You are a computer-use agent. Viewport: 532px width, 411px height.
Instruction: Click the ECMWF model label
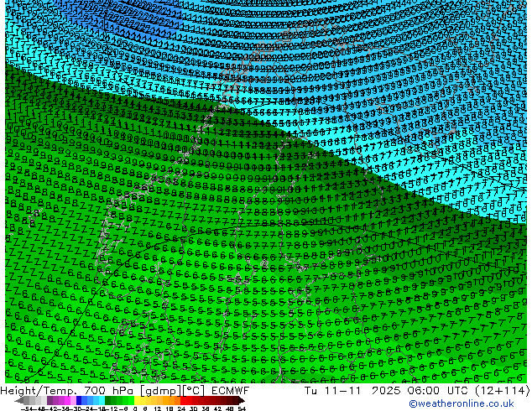coord(231,391)
